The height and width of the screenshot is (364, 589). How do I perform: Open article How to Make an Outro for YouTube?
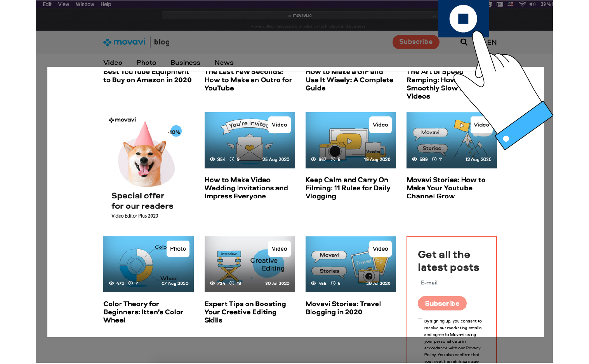(248, 80)
